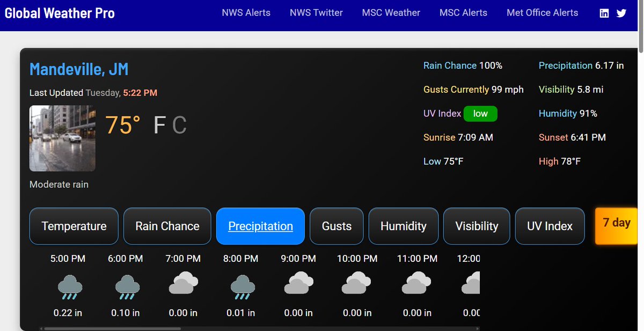This screenshot has height=331, width=644.
Task: Click the Global Weather Pro site title
Action: [x=60, y=13]
